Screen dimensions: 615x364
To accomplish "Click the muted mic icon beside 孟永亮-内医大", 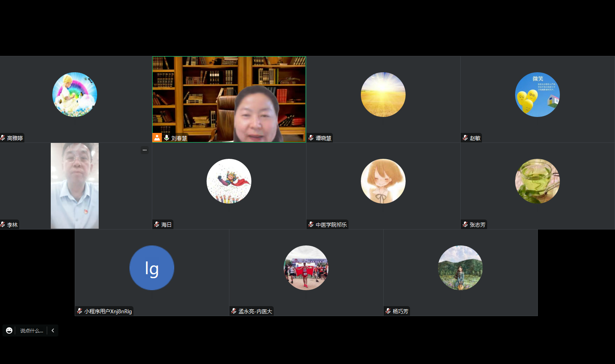I will pyautogui.click(x=234, y=311).
